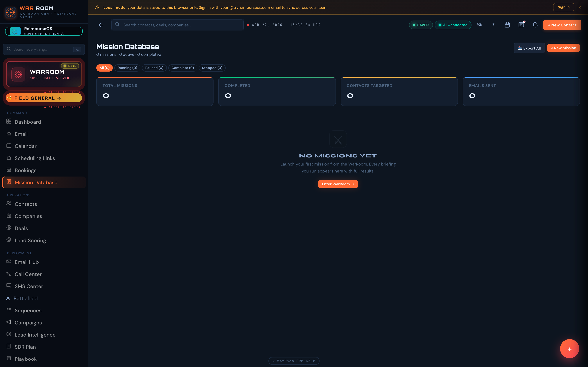Screen dimensions: 588x367
Task: Open the help question-mark icon
Action: pos(494,25)
